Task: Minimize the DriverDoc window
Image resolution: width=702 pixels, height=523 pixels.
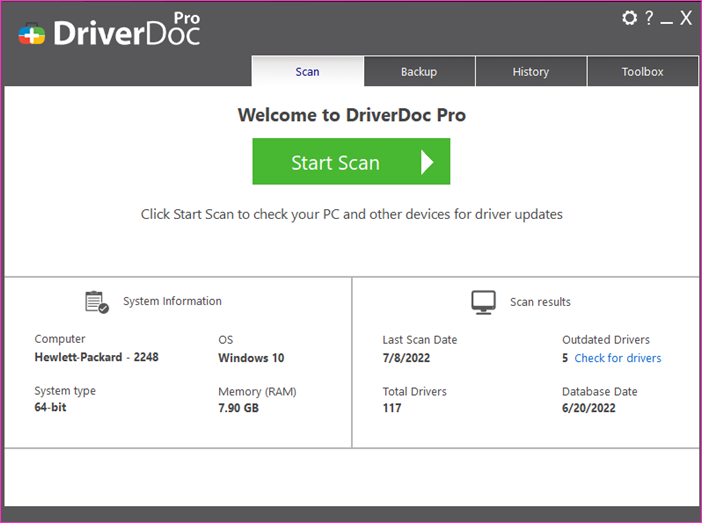Action: tap(666, 22)
